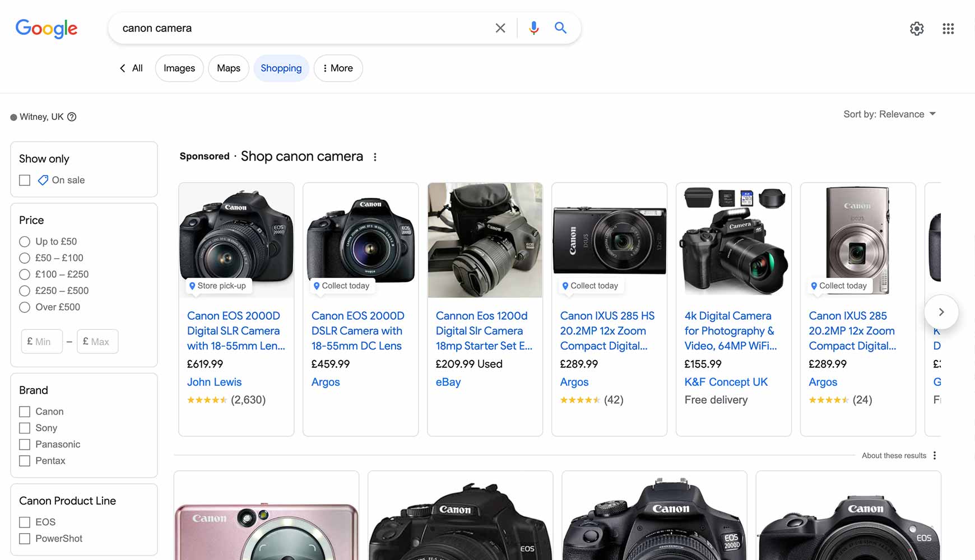Screen dimensions: 975x560
Task: Click the eBay seller name
Action: [x=448, y=382]
